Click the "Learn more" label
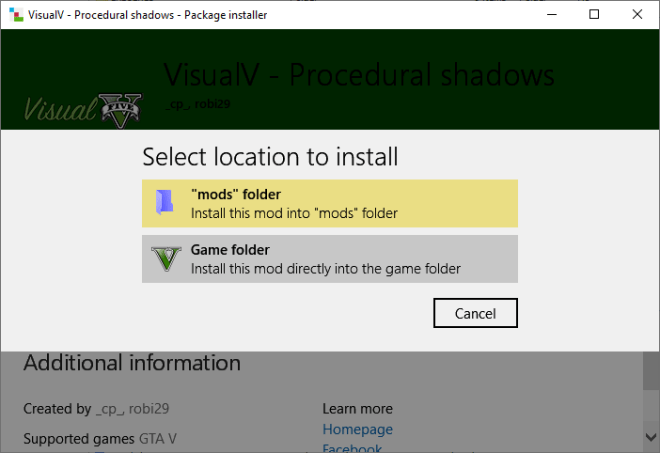660x453 pixels. [357, 409]
